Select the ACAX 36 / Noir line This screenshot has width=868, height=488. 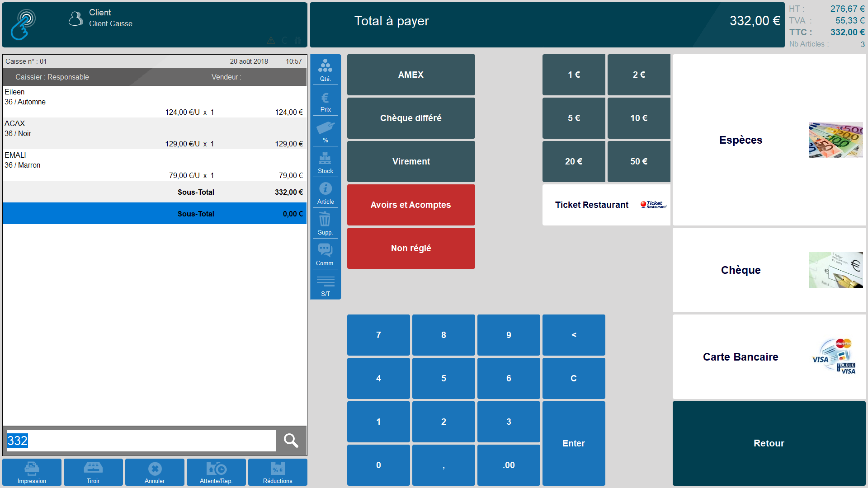tap(155, 133)
